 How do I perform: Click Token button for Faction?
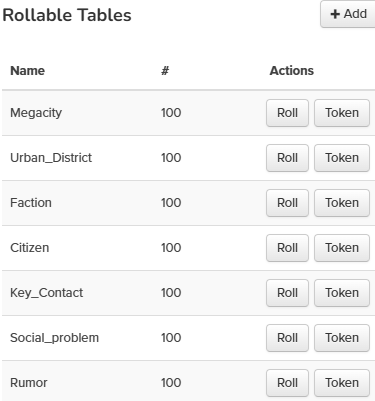click(x=342, y=203)
